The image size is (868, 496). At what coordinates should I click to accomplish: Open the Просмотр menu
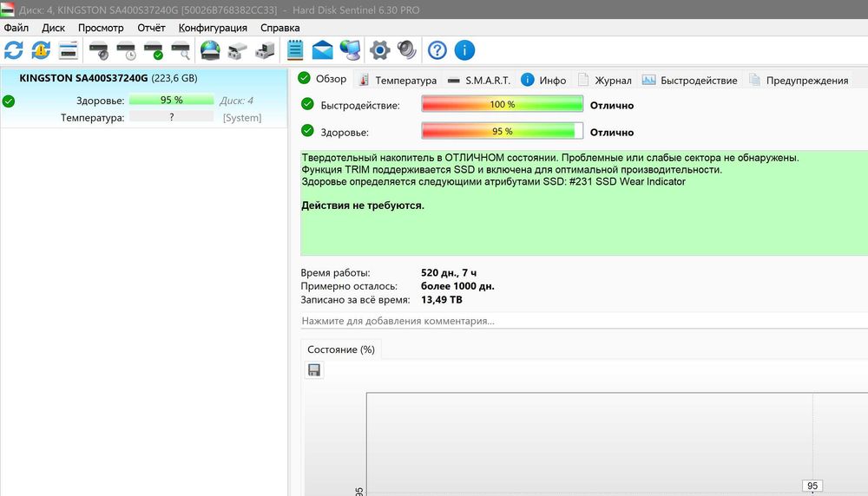tap(101, 28)
